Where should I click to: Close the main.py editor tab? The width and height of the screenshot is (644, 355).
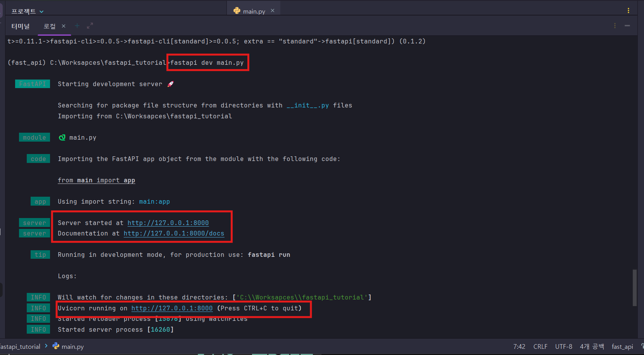[x=273, y=10]
